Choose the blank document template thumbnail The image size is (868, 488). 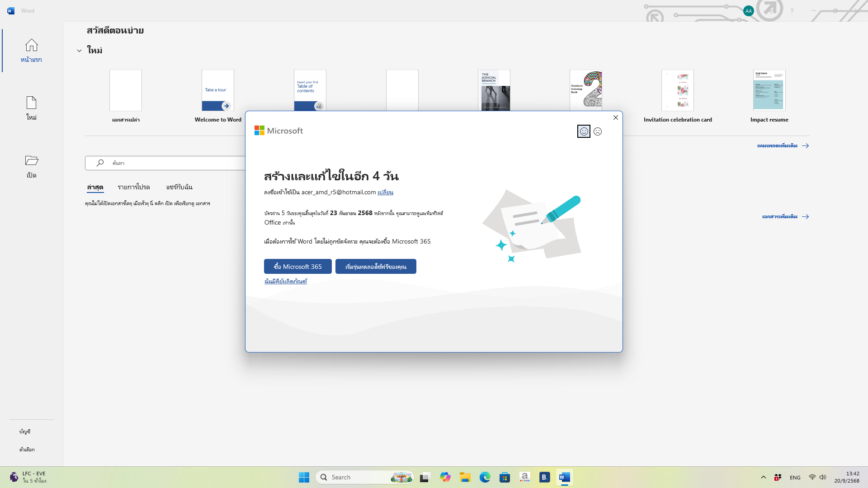point(126,90)
